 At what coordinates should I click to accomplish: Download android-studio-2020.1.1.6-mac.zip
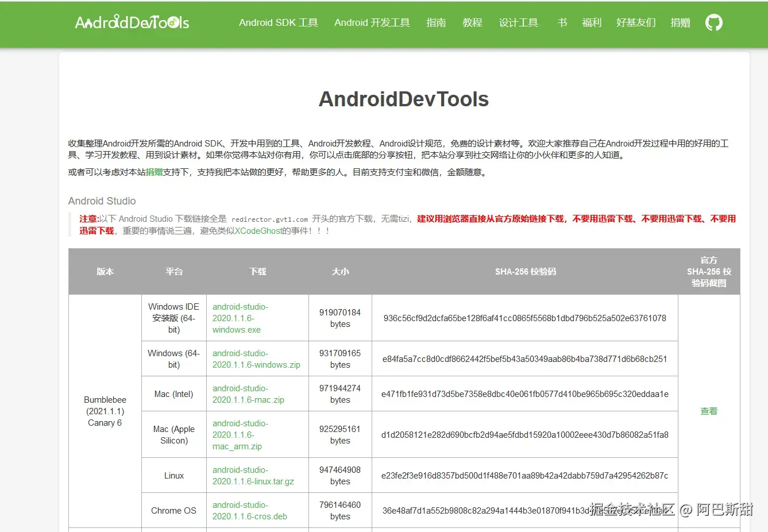pyautogui.click(x=248, y=394)
